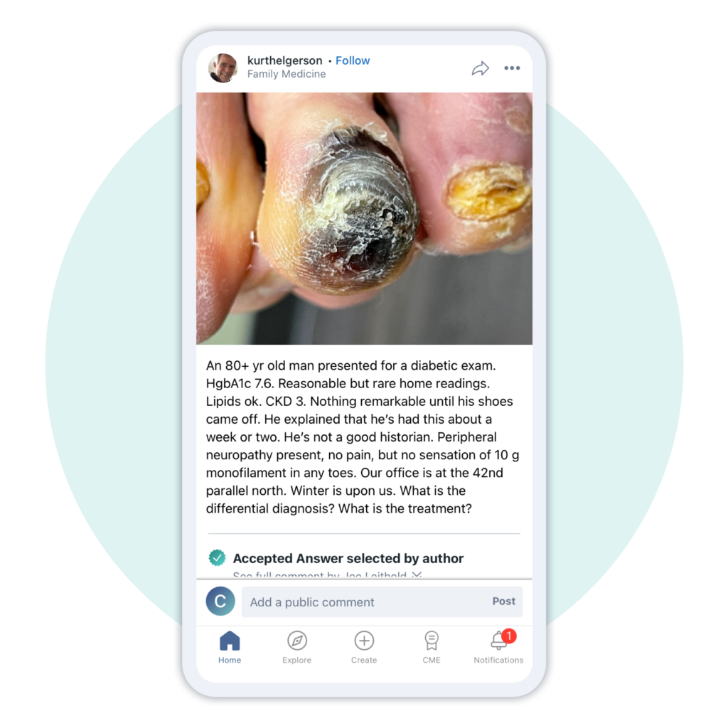Post the public comment
This screenshot has width=728, height=728.
coord(504,601)
